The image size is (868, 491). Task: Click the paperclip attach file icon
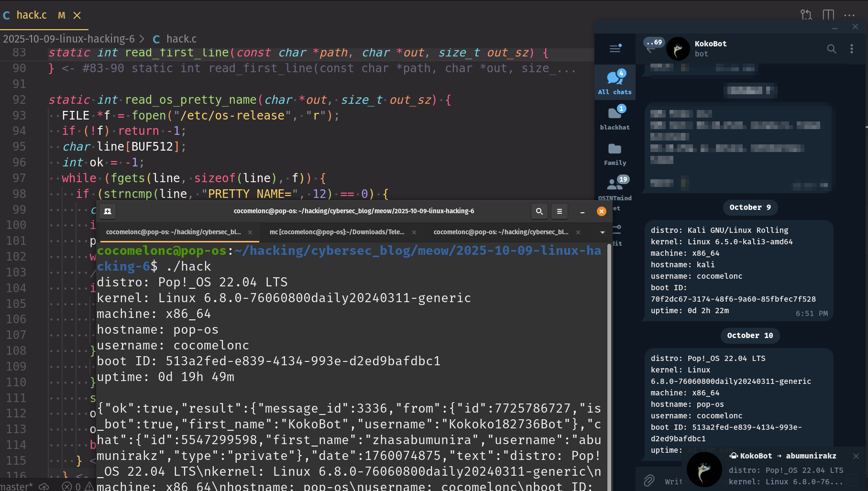(x=649, y=480)
